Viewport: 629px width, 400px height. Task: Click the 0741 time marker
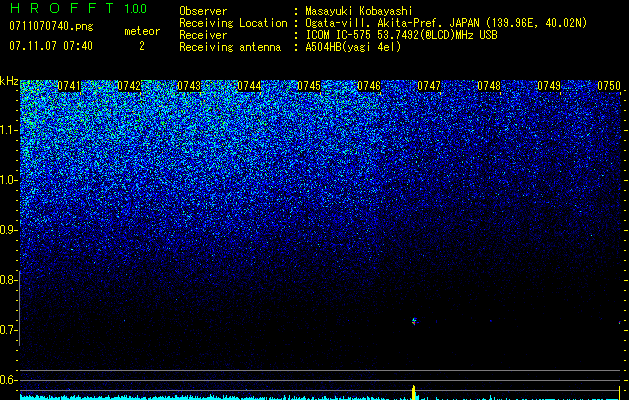[69, 86]
